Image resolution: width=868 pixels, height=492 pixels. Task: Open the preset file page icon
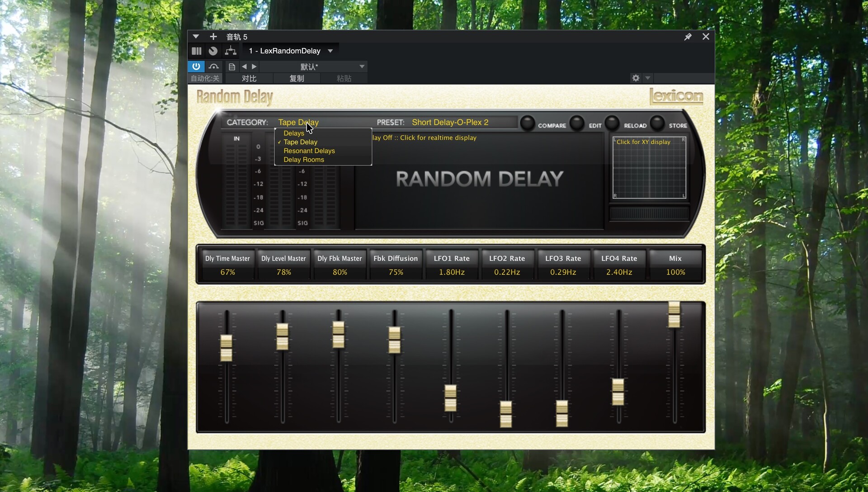[x=232, y=66]
